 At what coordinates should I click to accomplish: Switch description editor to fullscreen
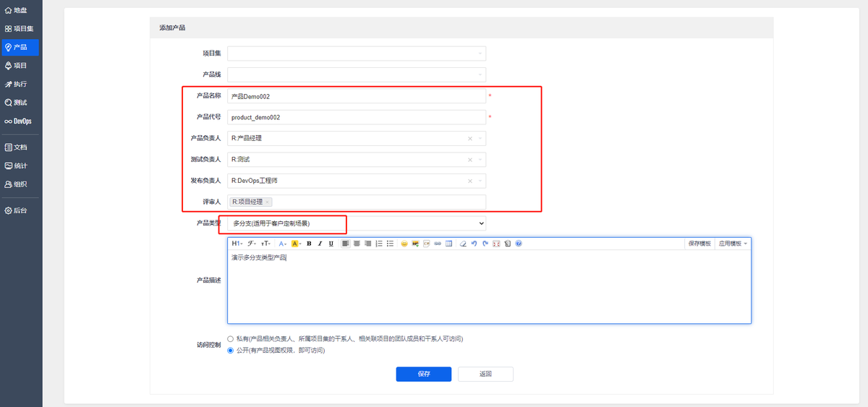pos(496,244)
